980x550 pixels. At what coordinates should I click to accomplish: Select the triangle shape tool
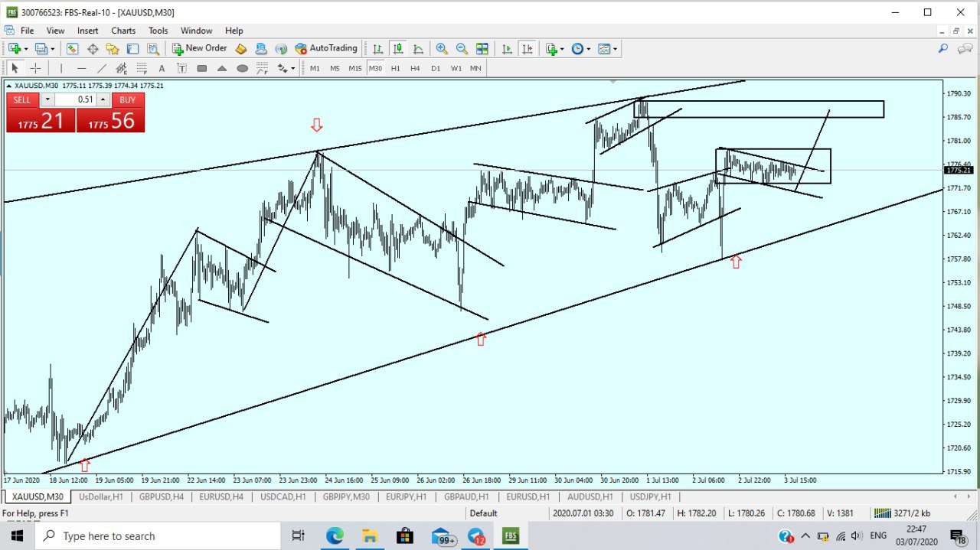click(222, 69)
